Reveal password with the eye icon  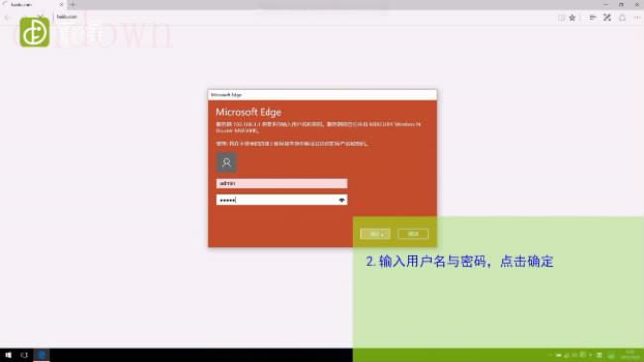point(341,200)
